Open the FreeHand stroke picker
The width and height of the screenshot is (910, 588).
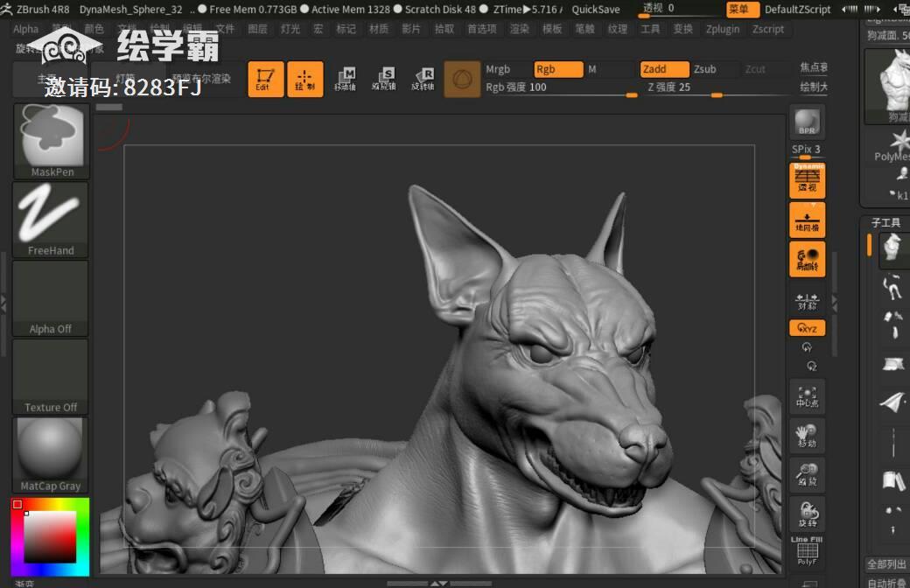point(51,220)
